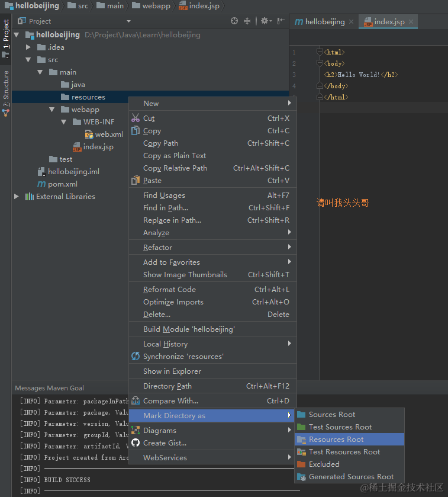Click the hellobeijing.iml file icon
The height and width of the screenshot is (497, 448).
(x=41, y=171)
